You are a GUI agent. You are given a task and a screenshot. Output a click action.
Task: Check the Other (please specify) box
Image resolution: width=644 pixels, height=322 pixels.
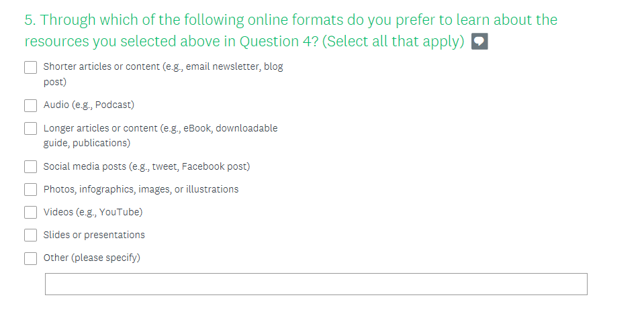(31, 258)
